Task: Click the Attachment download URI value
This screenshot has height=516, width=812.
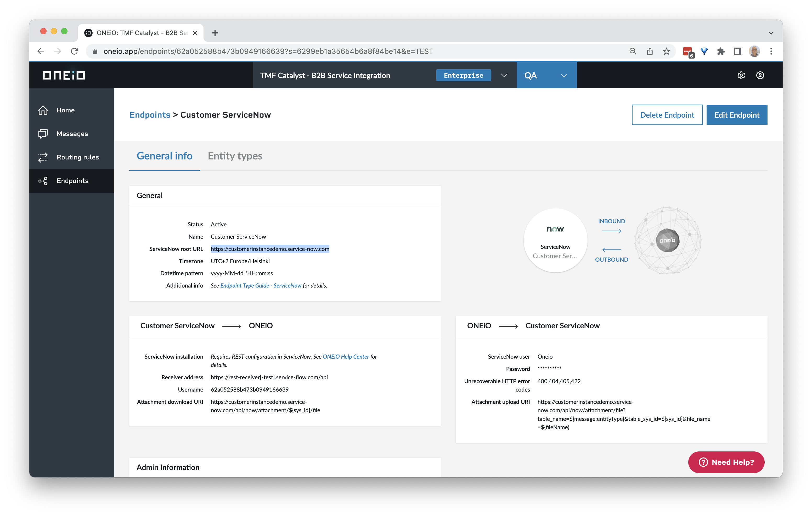Action: 265,406
